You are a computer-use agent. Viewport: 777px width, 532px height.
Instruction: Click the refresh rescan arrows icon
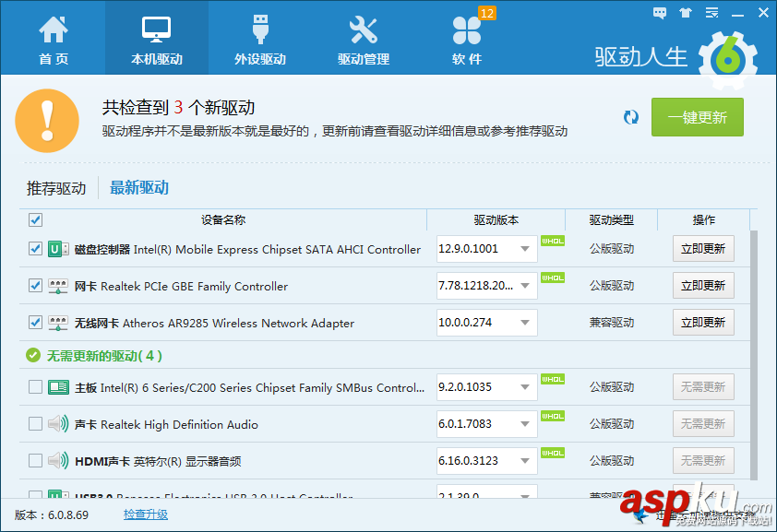click(631, 117)
